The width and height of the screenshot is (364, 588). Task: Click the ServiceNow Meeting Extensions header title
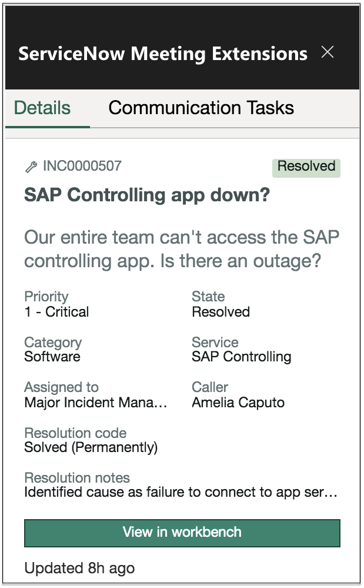pos(163,54)
